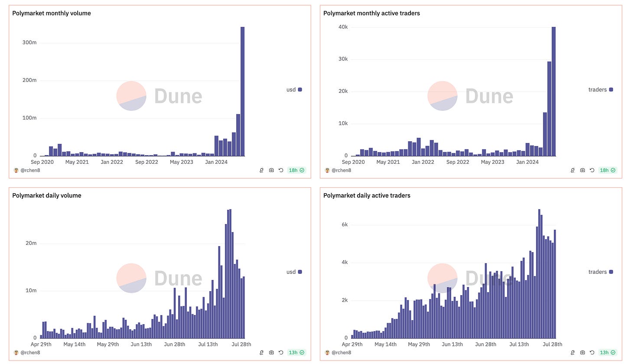The height and width of the screenshot is (364, 631).
Task: Click the tallest bar in the monthly volume chart
Action: (x=243, y=91)
